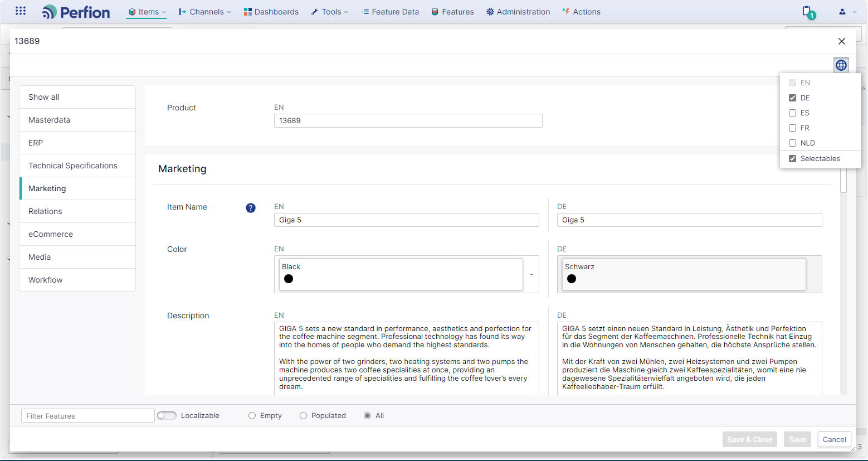Open the Items menu
Image resolution: width=868 pixels, height=461 pixels.
(x=147, y=12)
